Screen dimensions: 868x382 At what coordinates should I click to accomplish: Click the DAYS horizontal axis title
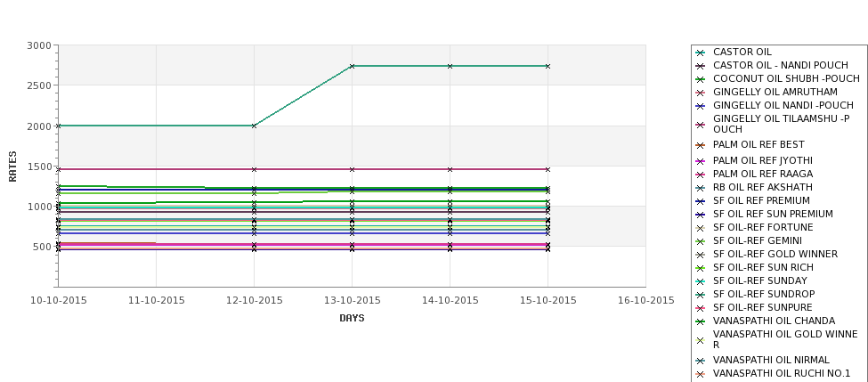352,319
